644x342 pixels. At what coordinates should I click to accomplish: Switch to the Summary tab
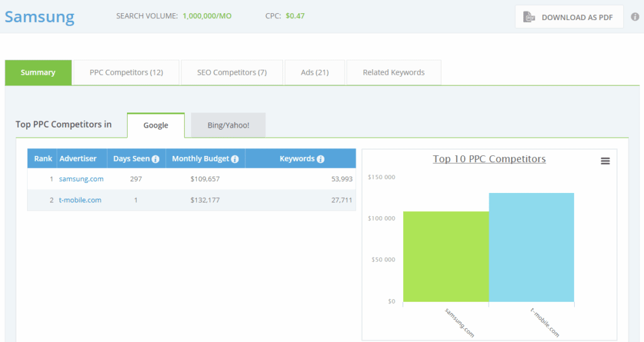[38, 72]
